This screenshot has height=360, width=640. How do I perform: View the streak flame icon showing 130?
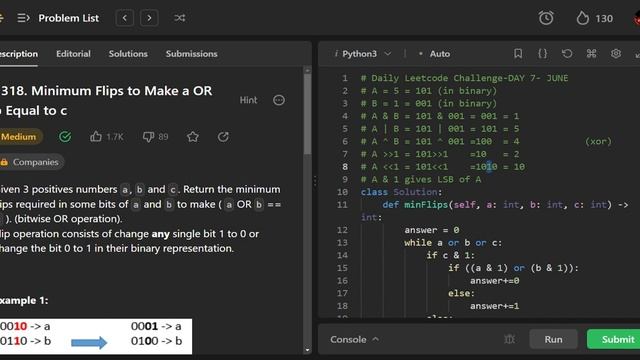(582, 18)
